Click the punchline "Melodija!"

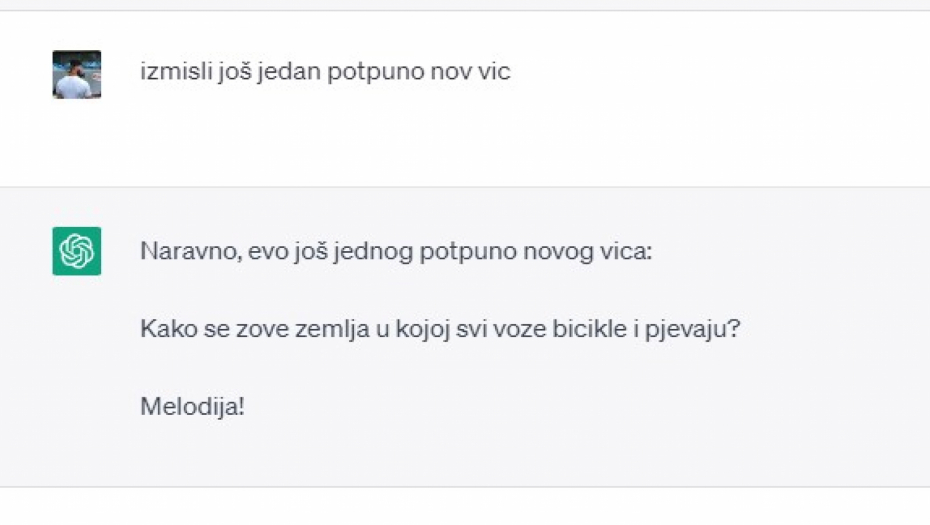(x=192, y=407)
